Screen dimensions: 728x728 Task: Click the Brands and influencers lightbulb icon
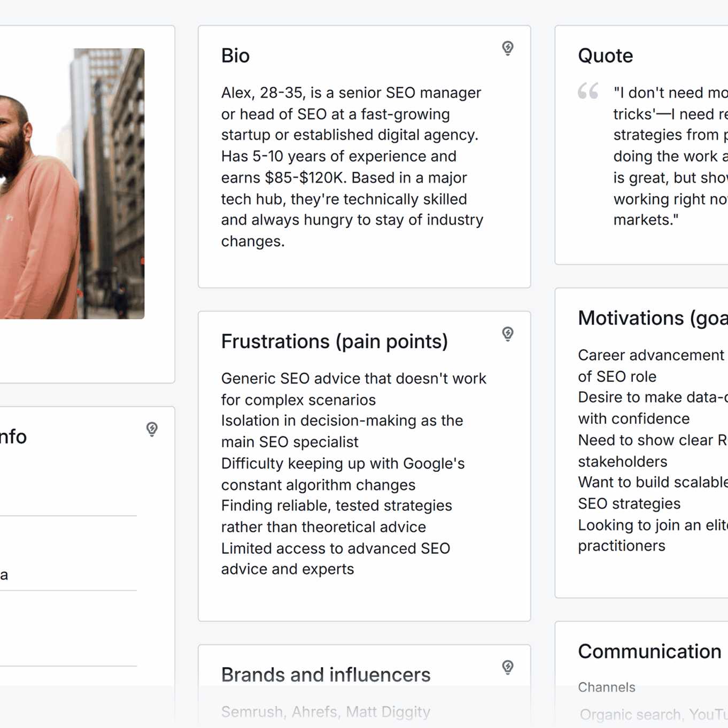coord(508,667)
